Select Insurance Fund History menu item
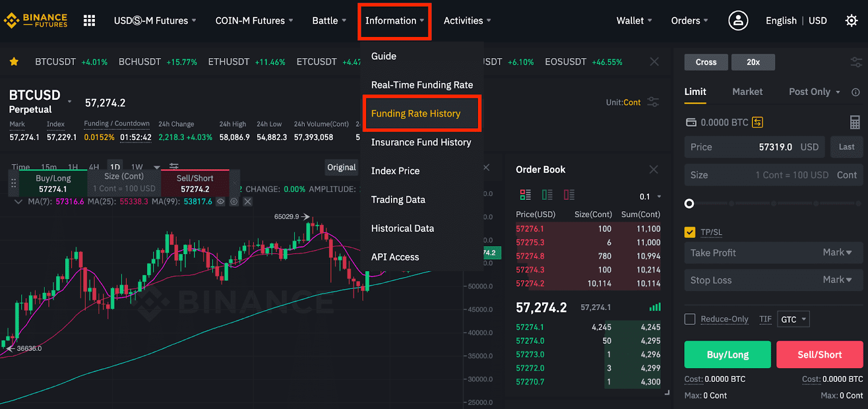Viewport: 868px width, 409px height. [x=421, y=142]
